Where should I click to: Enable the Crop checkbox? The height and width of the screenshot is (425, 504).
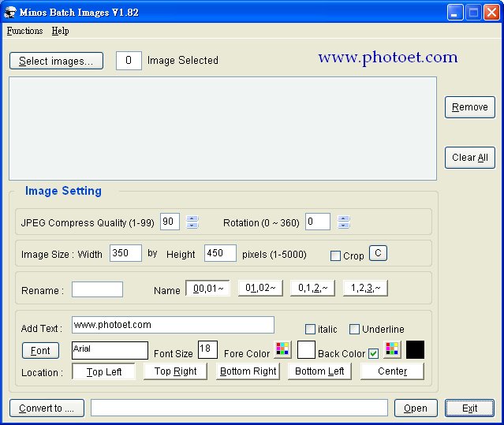click(335, 256)
